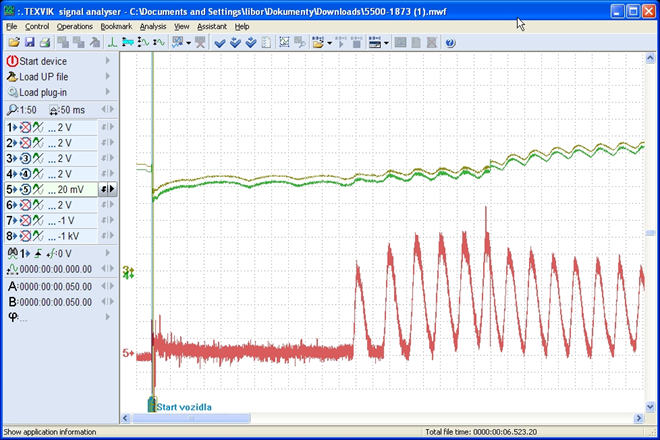
Task: Click the Load UP file icon
Action: click(x=12, y=77)
